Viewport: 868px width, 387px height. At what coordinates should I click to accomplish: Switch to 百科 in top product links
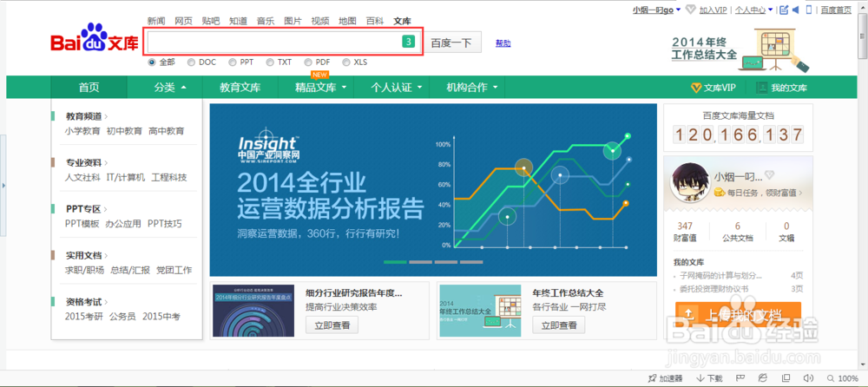click(375, 21)
